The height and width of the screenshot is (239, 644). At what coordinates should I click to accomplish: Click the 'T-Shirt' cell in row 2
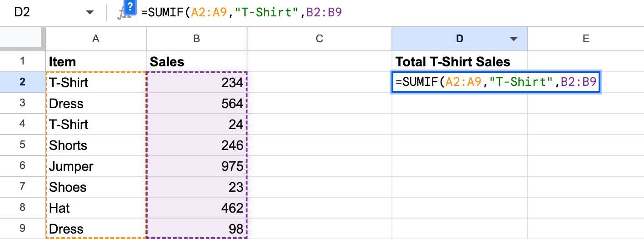[x=96, y=82]
